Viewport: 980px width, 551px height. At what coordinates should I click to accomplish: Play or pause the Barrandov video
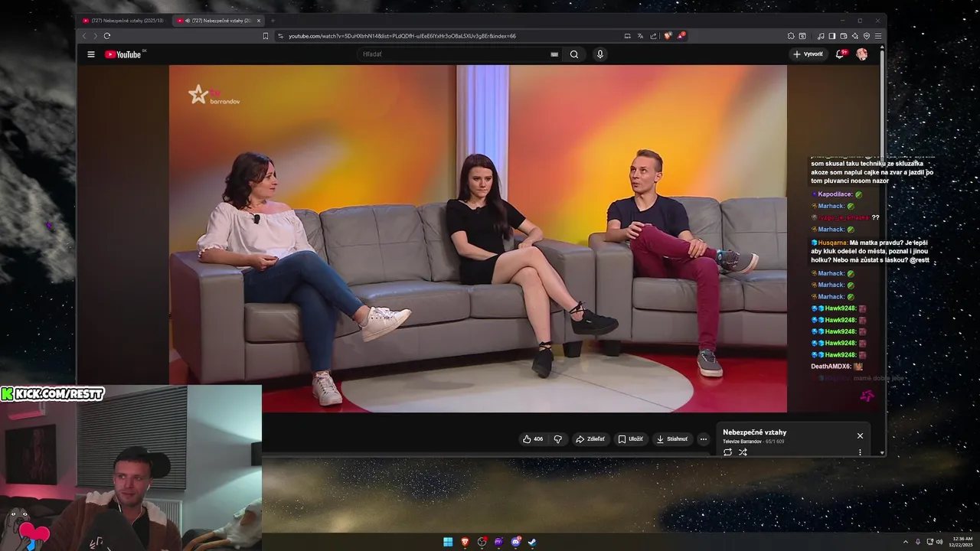click(478, 239)
